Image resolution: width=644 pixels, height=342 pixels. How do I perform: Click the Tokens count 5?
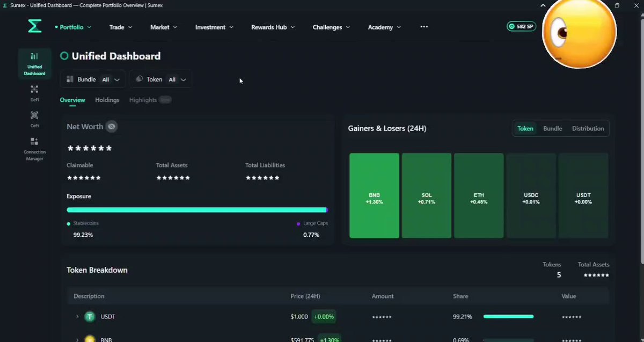click(x=559, y=275)
